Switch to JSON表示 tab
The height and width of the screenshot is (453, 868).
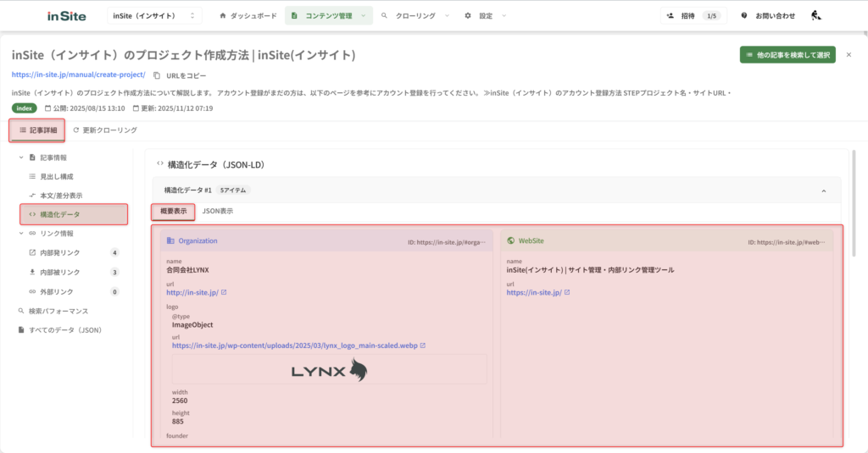[218, 212]
